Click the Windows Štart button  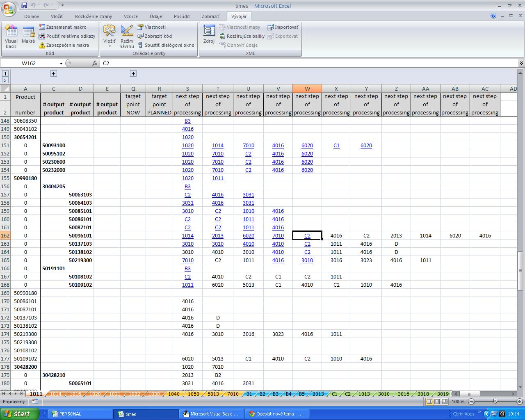[x=20, y=414]
